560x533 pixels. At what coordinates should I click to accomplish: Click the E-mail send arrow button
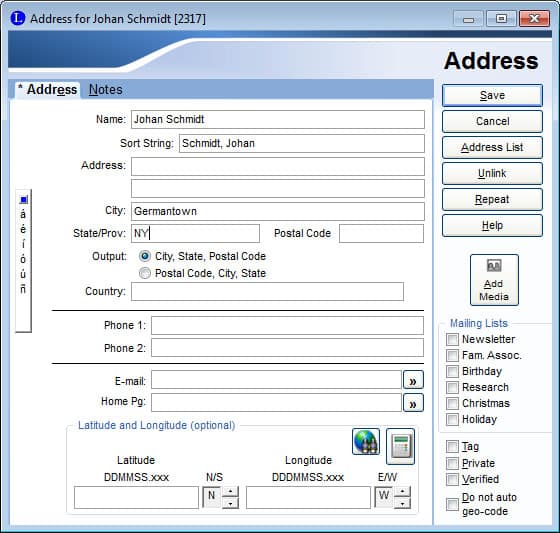point(413,380)
